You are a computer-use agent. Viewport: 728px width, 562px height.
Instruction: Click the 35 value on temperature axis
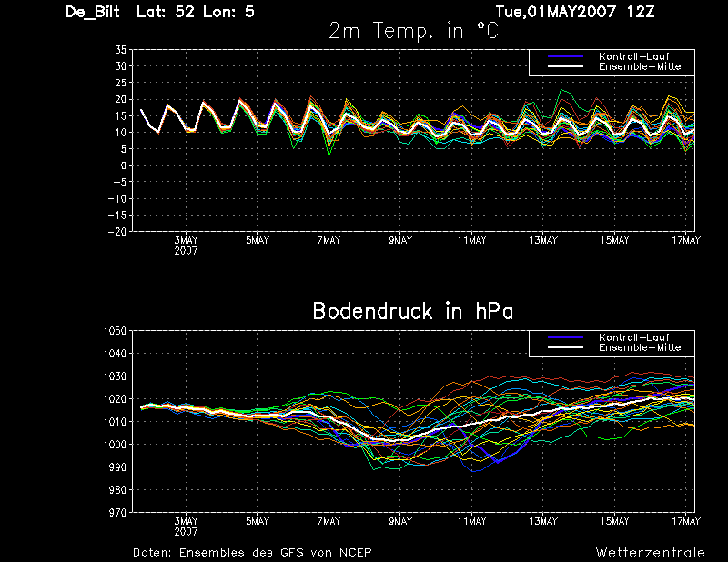[x=120, y=50]
